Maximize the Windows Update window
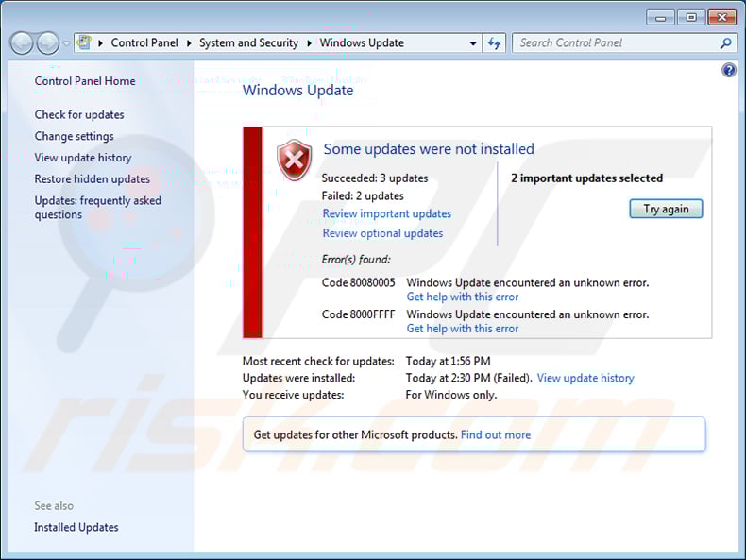Viewport: 746px width, 560px height. (691, 18)
